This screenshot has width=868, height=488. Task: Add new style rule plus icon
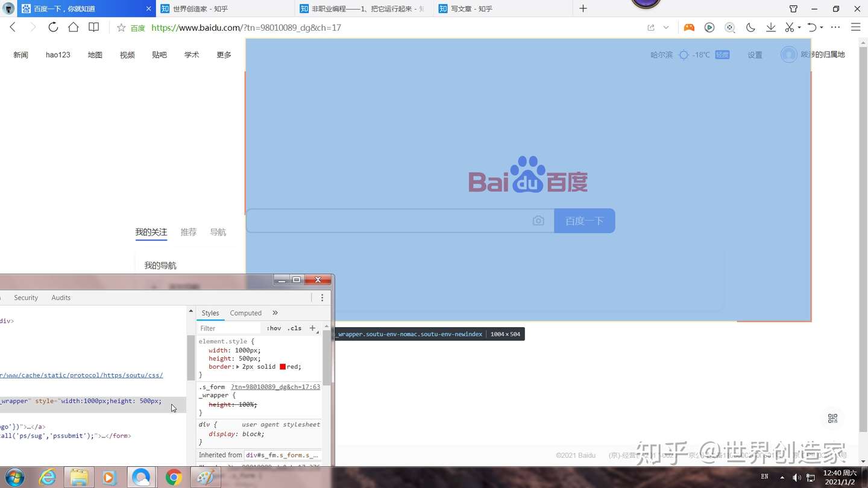(312, 328)
